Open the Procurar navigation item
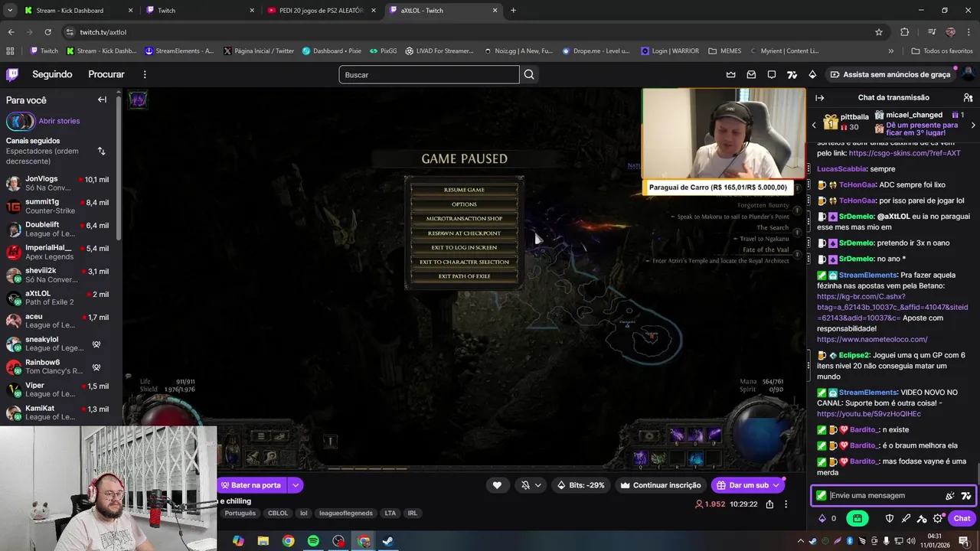The image size is (980, 551). click(x=106, y=74)
